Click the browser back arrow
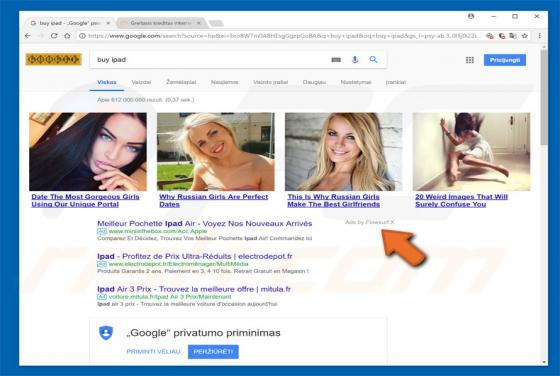 pos(28,36)
